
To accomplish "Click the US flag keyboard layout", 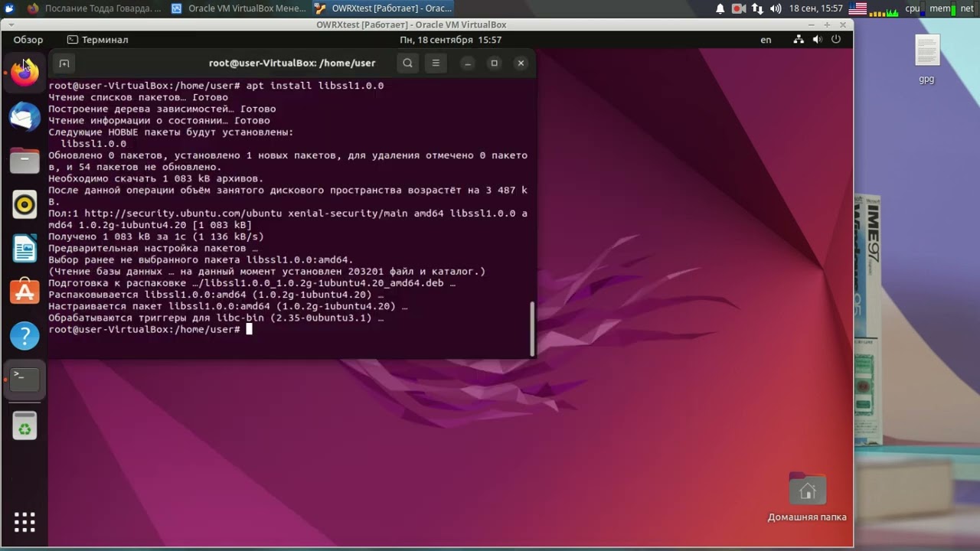I will tap(857, 8).
